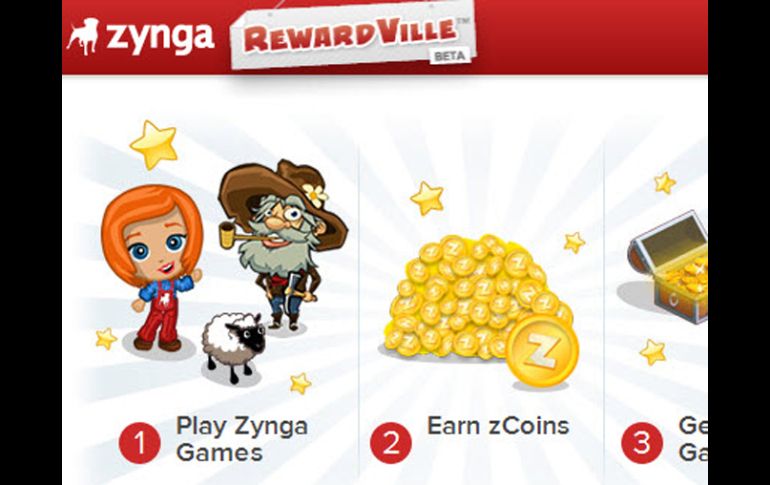
Task: Click the red step 2 circle
Action: point(391,443)
